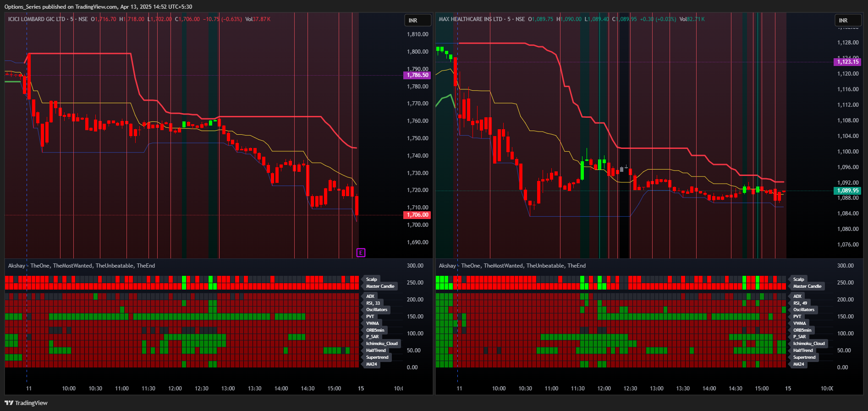868x411 pixels.
Task: Click the MA24 label in ICICI pane
Action: point(371,364)
